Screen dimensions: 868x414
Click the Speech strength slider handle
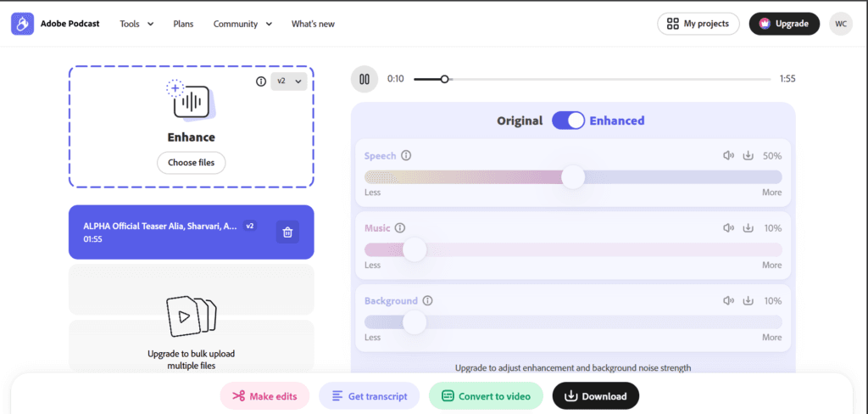573,176
